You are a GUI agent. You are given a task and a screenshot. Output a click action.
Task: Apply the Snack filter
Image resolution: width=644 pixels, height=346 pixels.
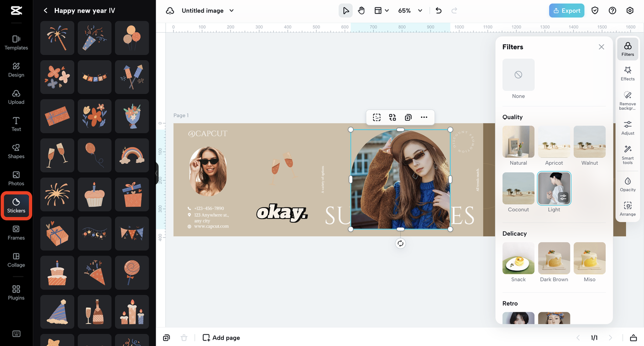[518, 258]
